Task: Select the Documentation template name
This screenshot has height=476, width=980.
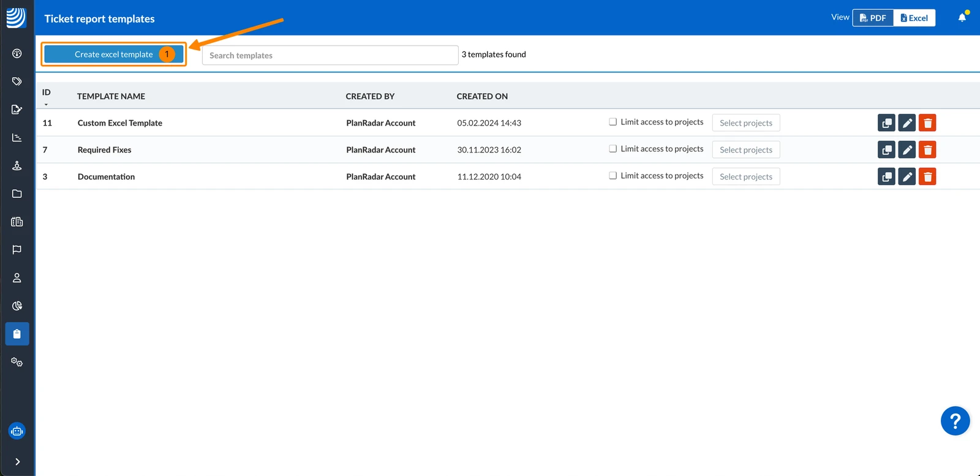Action: pyautogui.click(x=106, y=177)
